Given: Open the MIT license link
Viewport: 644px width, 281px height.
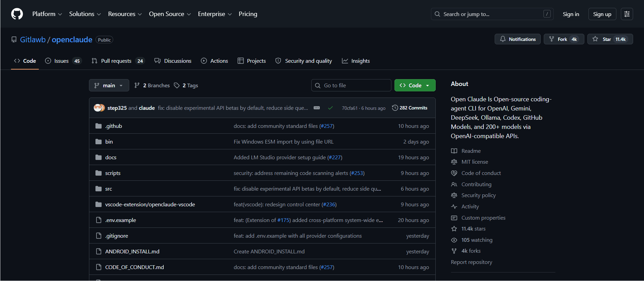Looking at the screenshot, I should point(475,162).
